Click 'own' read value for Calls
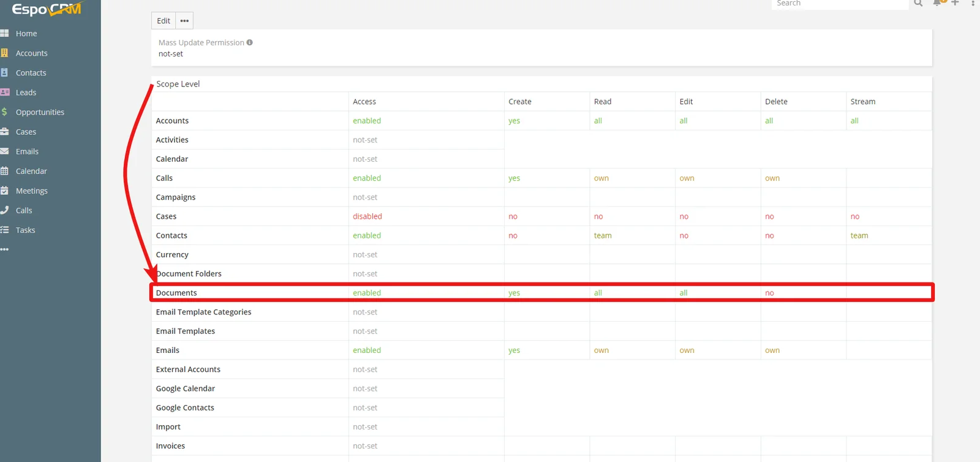The image size is (980, 462). pos(601,178)
